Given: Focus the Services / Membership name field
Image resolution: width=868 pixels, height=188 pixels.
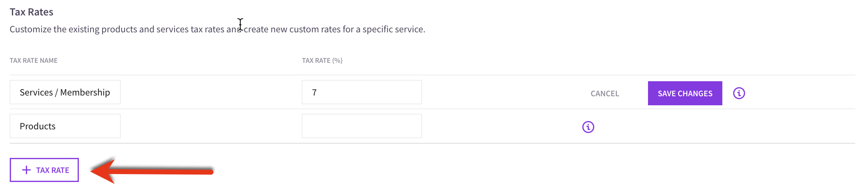Looking at the screenshot, I should point(65,92).
